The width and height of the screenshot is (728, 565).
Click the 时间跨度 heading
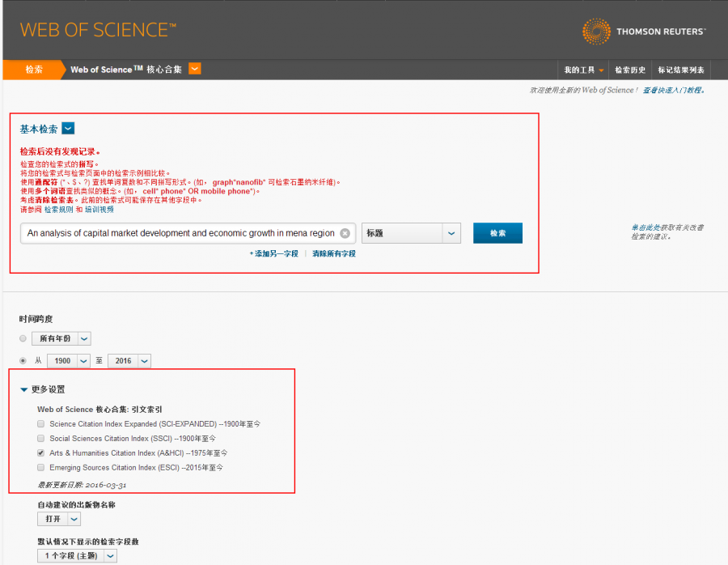tap(36, 319)
